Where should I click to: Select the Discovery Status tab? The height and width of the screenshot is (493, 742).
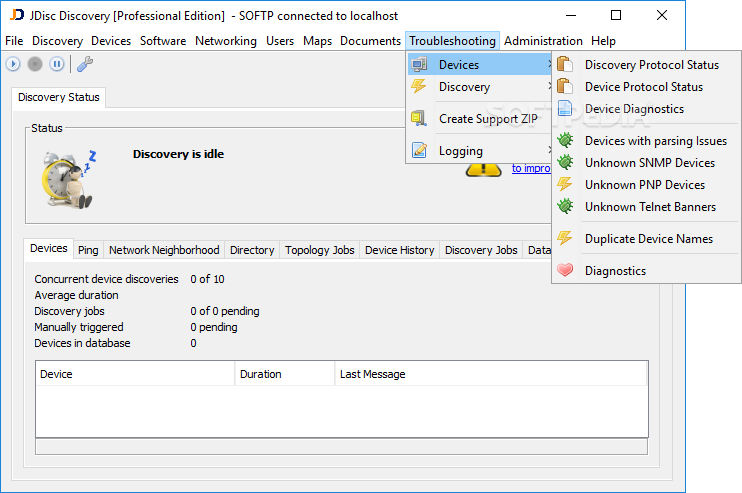(x=59, y=97)
